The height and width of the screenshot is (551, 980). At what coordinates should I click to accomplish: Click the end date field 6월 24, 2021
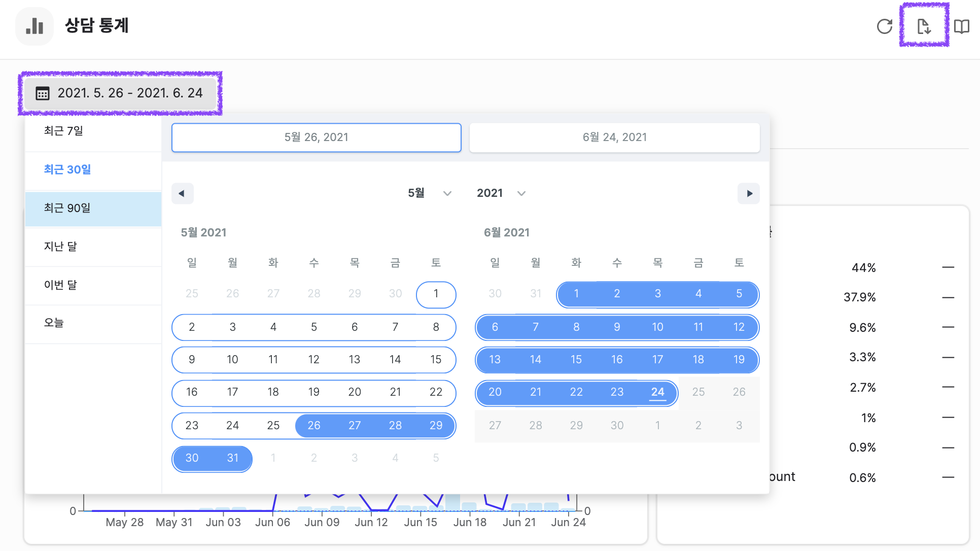tap(614, 137)
